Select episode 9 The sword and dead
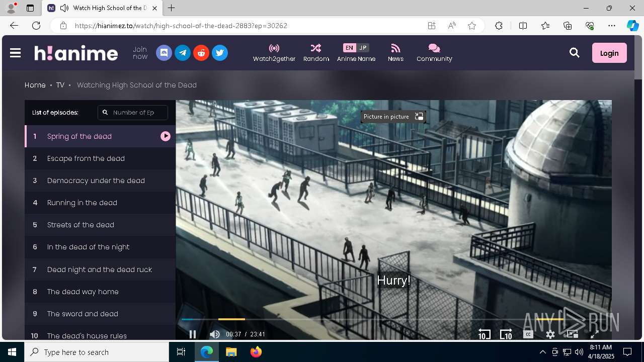Screen dimensions: 644x362 pyautogui.click(x=100, y=314)
